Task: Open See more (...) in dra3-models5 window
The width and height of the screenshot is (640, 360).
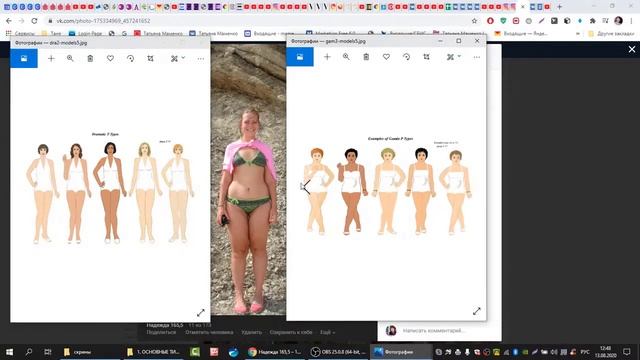Action: tap(200, 58)
